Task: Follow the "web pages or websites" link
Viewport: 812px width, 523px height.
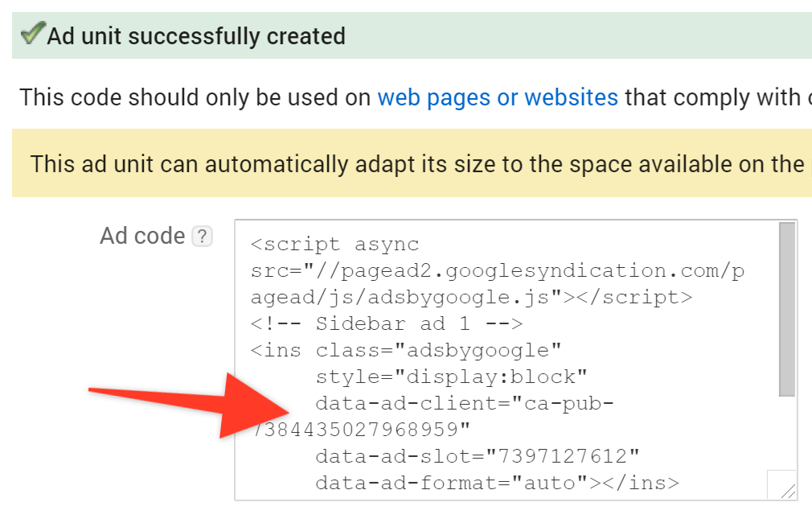Action: 498,97
